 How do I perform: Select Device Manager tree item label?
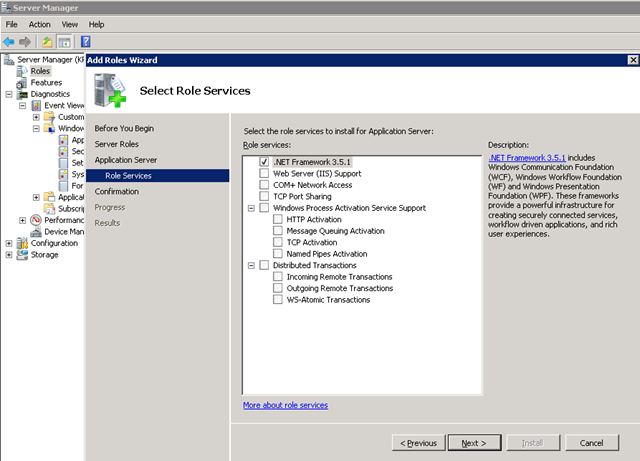[x=64, y=232]
